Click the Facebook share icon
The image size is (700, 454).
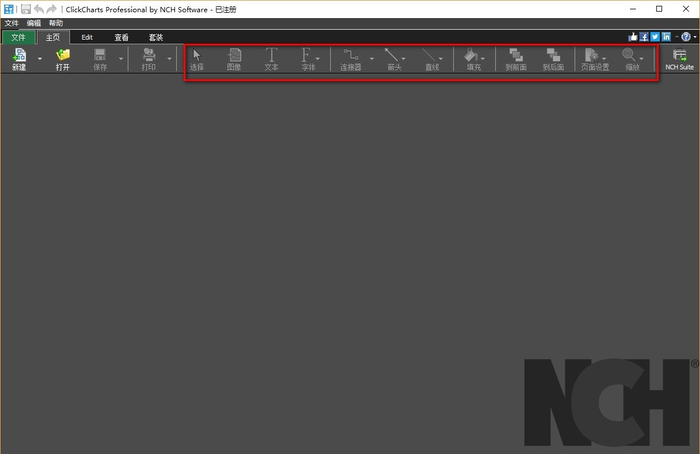point(644,37)
